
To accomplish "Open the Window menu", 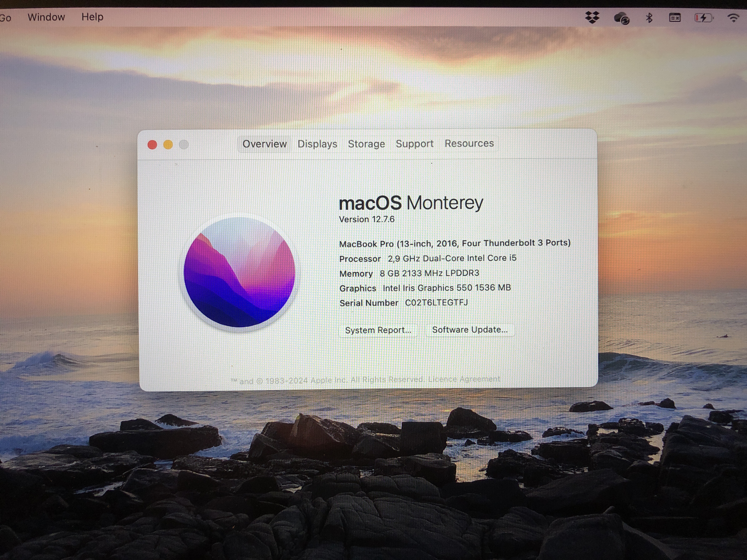I will 46,17.
